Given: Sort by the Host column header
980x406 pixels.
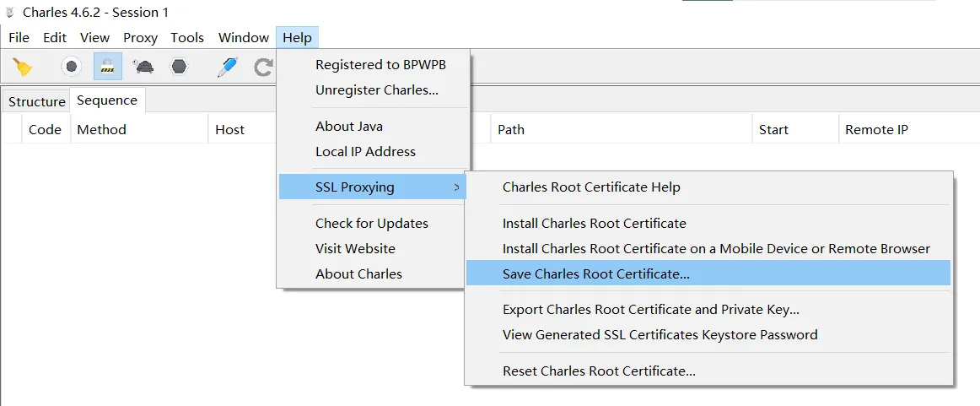Looking at the screenshot, I should (243, 129).
